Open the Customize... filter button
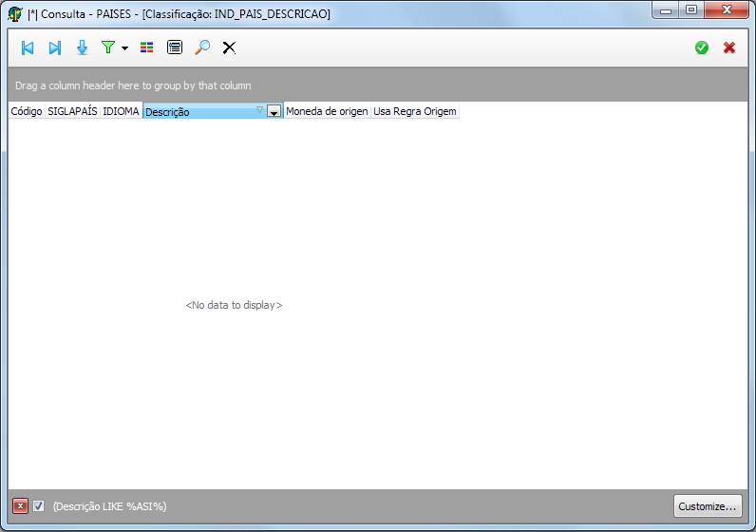This screenshot has height=532, width=756. (707, 506)
